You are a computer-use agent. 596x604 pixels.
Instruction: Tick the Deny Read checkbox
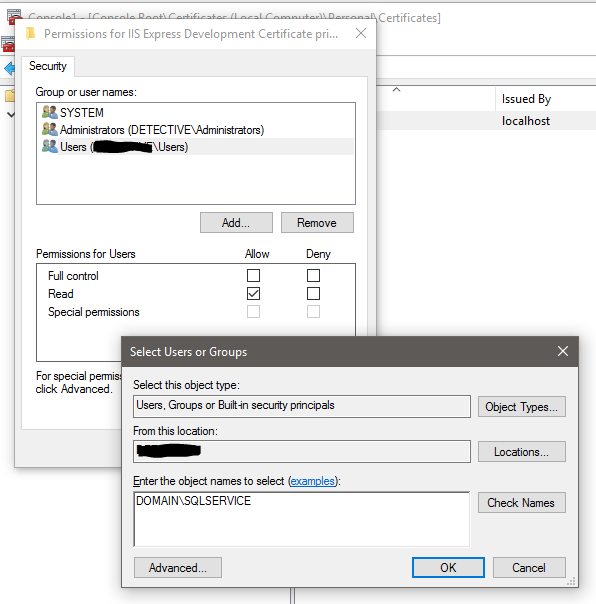[313, 294]
